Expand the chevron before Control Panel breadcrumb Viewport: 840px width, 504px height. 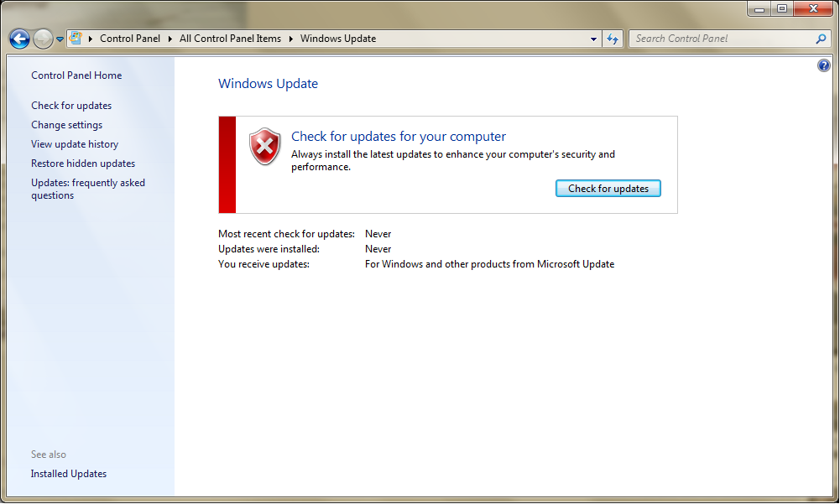91,39
